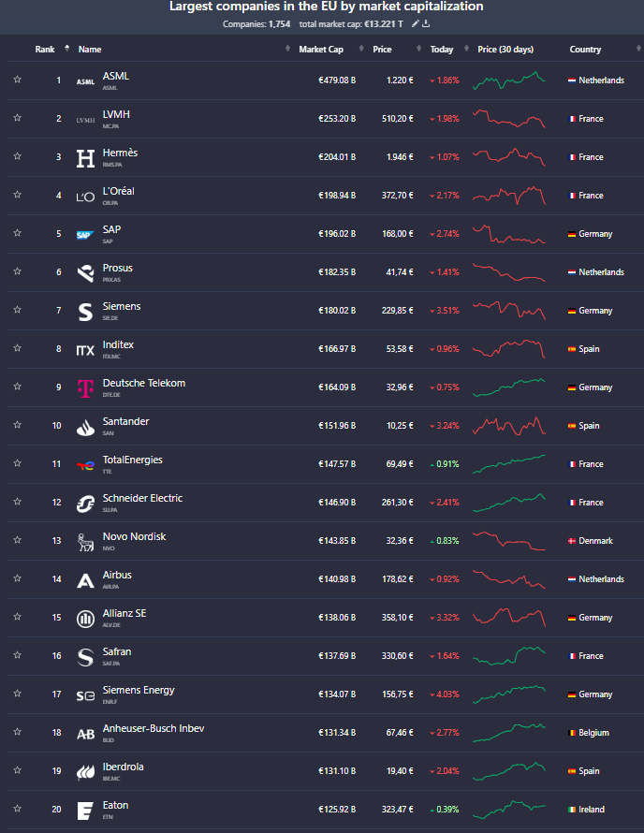
Task: Click the Siemens S logo
Action: pos(85,312)
